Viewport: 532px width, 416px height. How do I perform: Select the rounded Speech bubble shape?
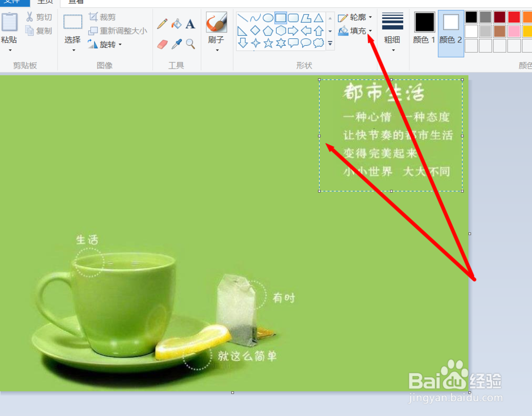point(305,43)
